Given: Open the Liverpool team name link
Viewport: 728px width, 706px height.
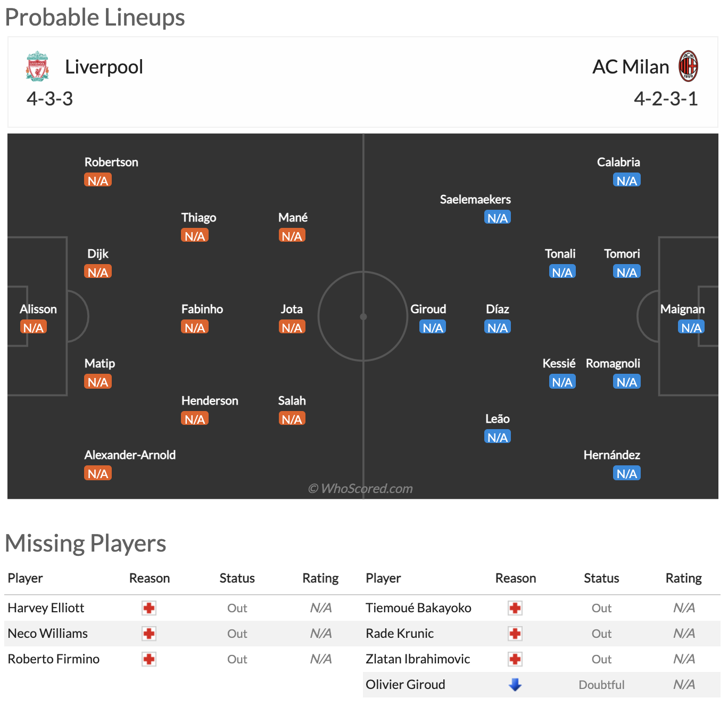Looking at the screenshot, I should coord(104,67).
